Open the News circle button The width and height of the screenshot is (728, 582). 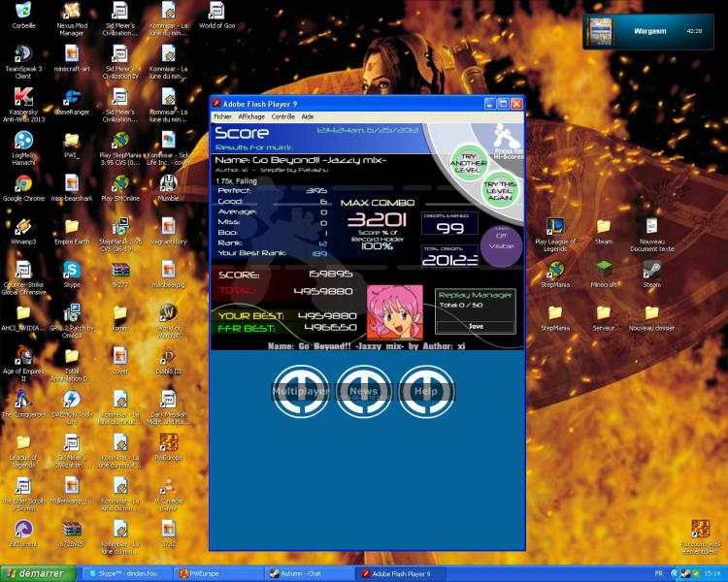click(x=364, y=391)
